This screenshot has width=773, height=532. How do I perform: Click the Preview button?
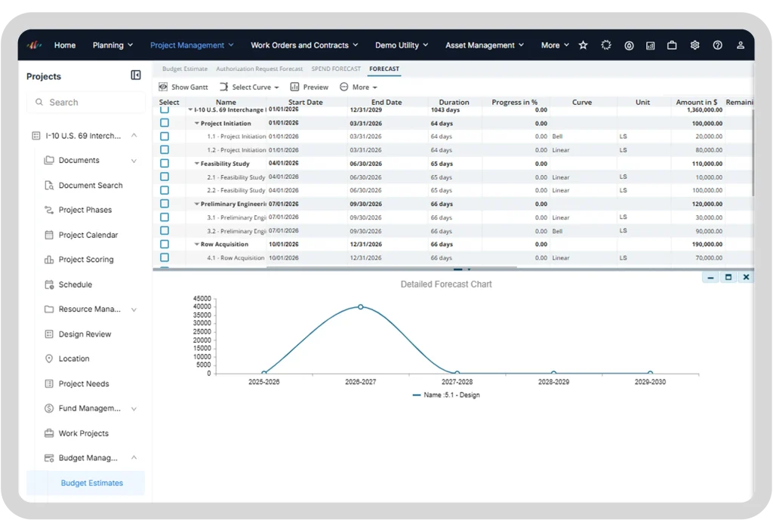click(x=310, y=88)
